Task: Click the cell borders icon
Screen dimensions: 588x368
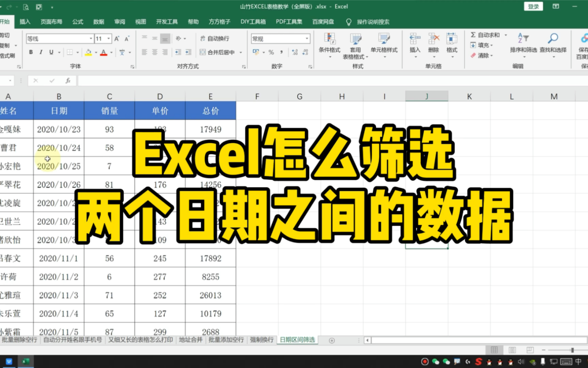Action: click(70, 52)
